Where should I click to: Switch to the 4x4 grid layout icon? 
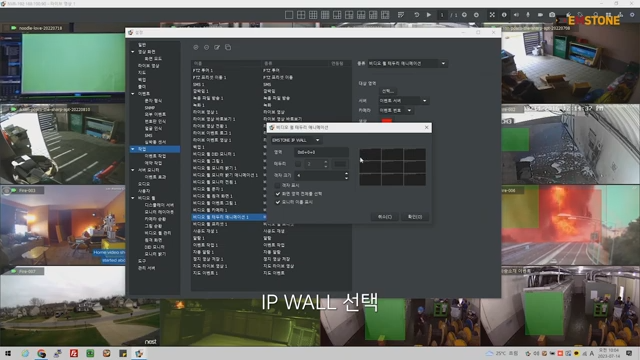[325, 15]
